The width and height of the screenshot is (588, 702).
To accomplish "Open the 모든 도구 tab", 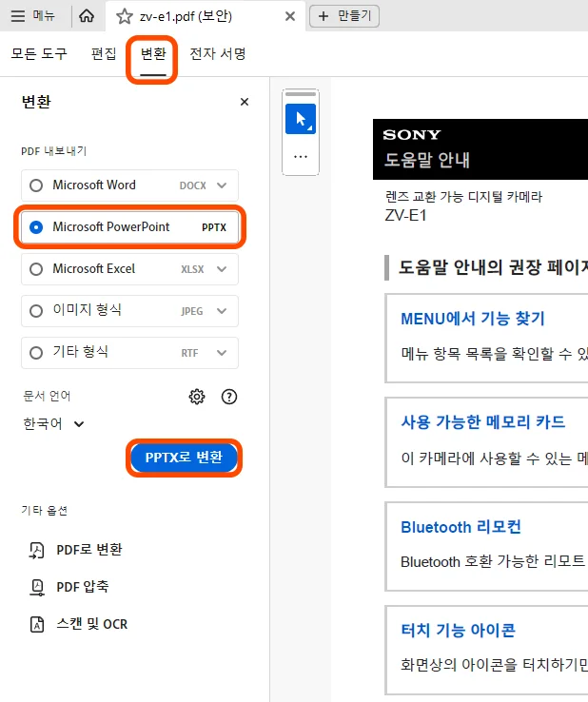I will coord(39,53).
